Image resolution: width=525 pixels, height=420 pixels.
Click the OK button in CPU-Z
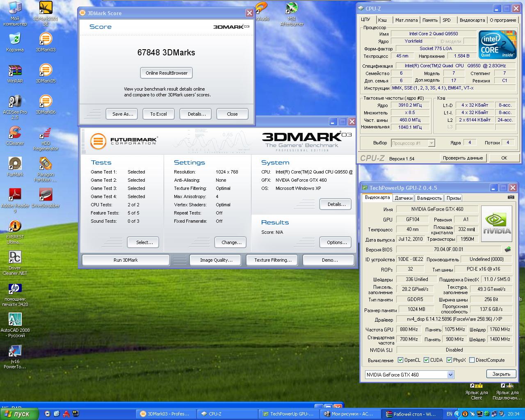point(504,158)
